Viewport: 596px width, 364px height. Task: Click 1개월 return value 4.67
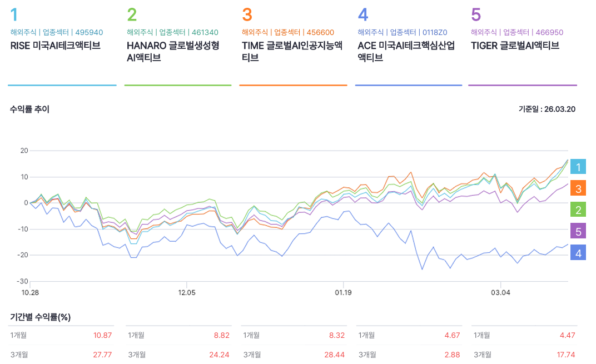point(453,335)
